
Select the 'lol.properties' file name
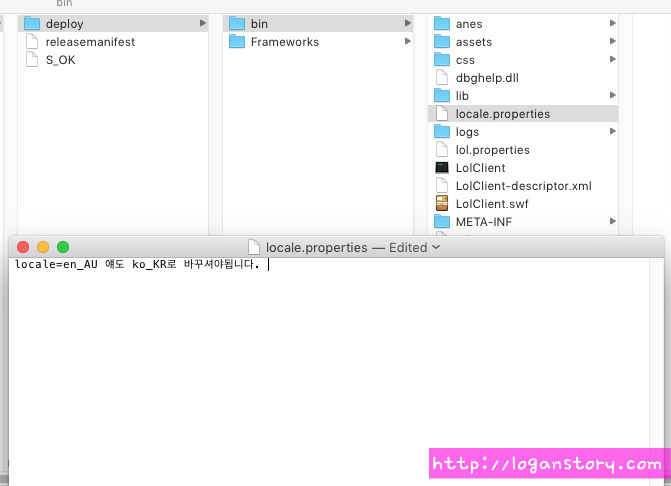pos(493,150)
